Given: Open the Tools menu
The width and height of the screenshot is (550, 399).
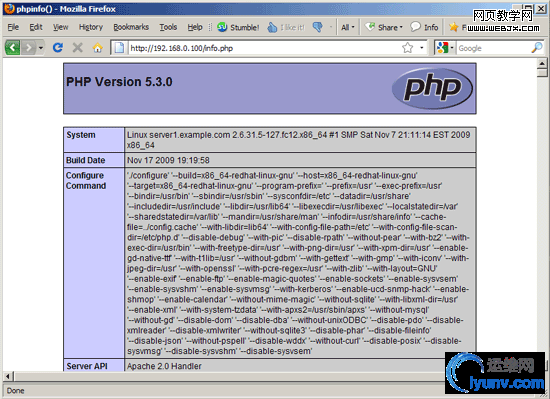Looking at the screenshot, I should 168,27.
